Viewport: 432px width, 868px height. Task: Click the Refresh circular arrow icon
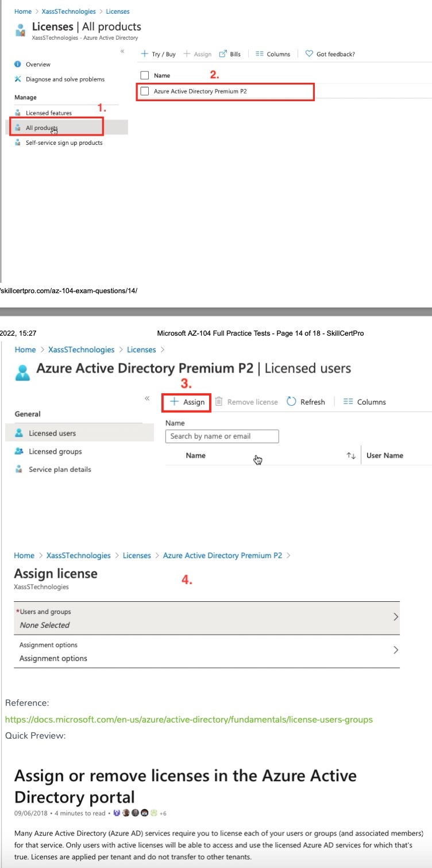[x=291, y=402]
